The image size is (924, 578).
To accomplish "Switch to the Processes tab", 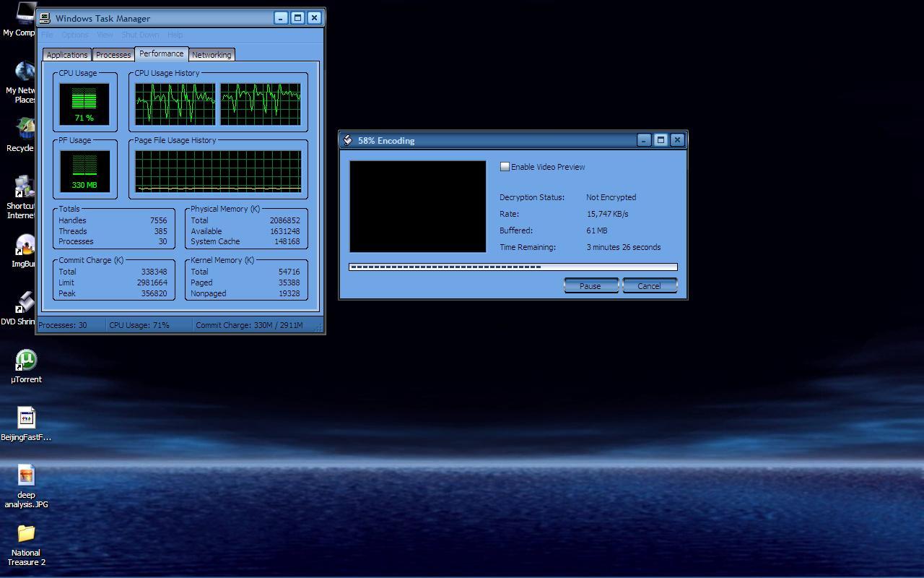I will (x=113, y=55).
